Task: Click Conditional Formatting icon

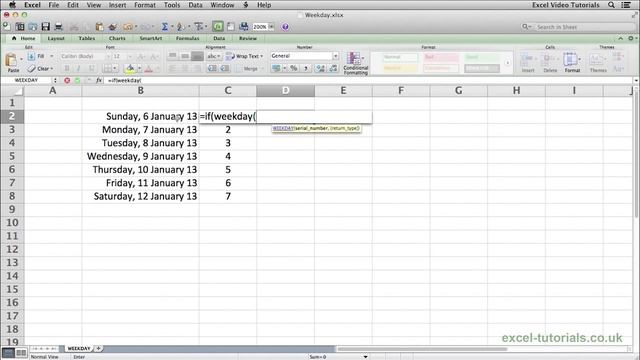Action: (355, 63)
